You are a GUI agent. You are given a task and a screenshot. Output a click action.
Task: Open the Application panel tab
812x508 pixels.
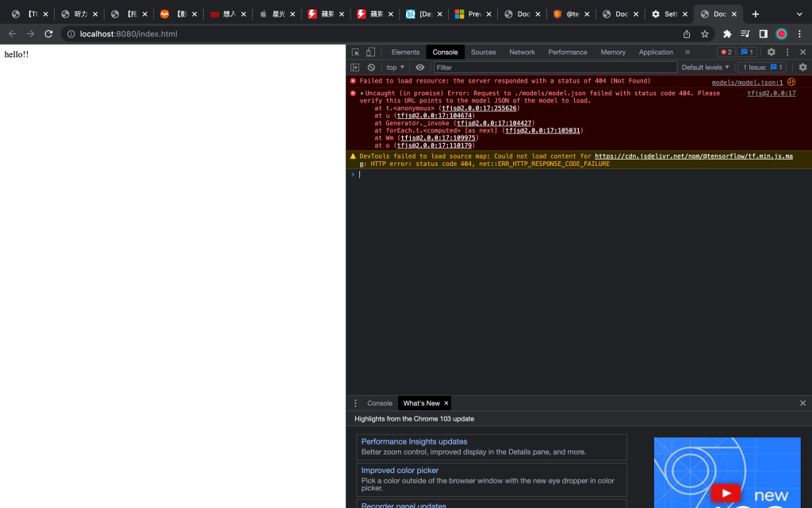[x=656, y=52]
